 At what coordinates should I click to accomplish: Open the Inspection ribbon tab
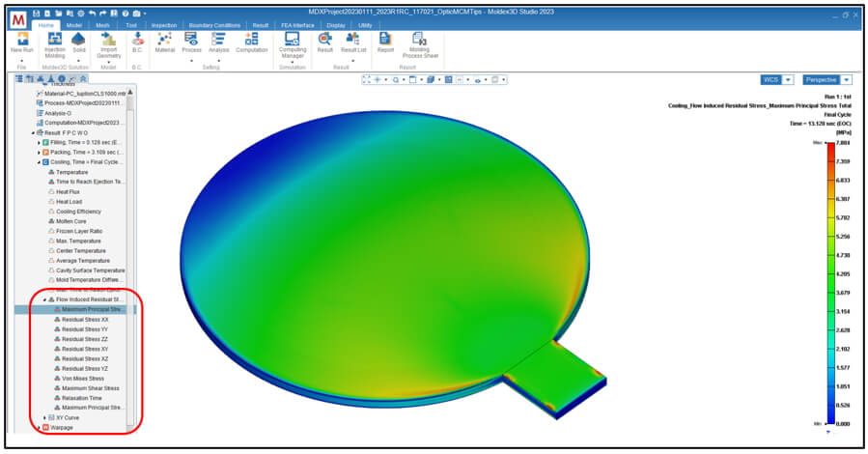click(164, 25)
